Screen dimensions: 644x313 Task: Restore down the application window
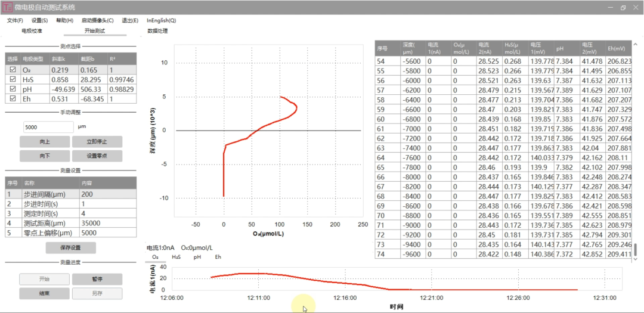tap(623, 8)
